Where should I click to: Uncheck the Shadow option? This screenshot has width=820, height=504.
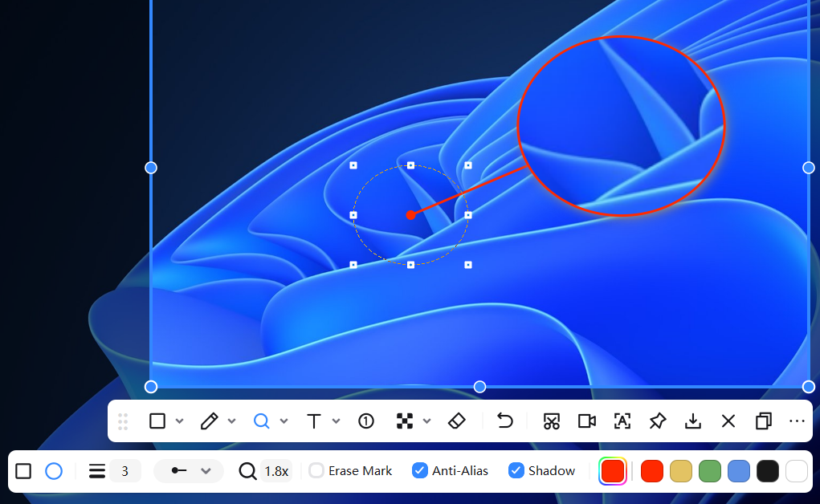516,470
